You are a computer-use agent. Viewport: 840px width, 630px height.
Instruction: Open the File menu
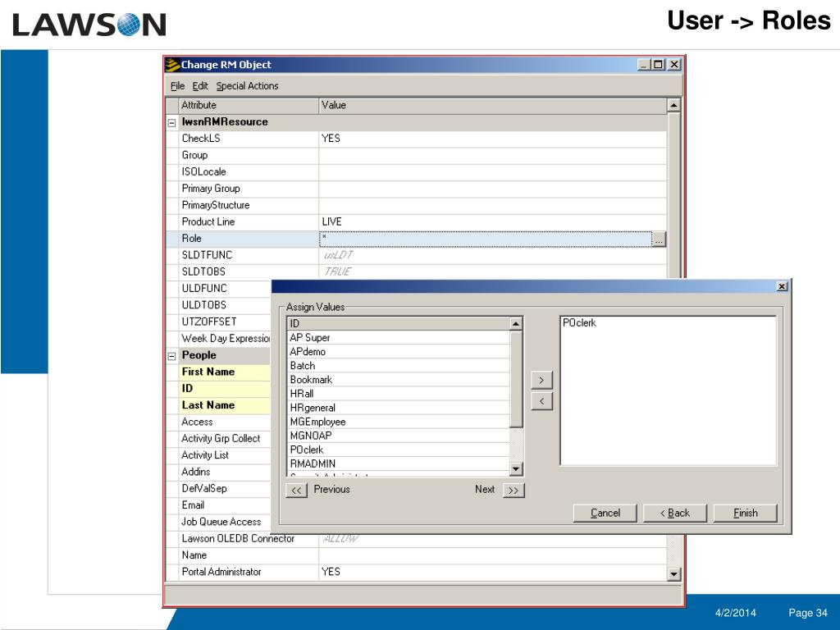177,85
